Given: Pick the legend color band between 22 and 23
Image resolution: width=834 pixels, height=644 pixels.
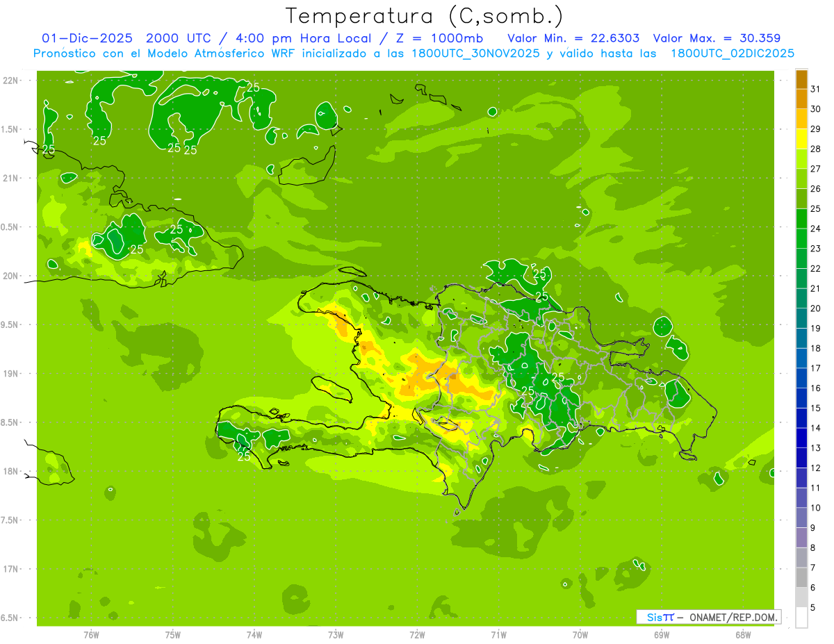Looking at the screenshot, I should point(801,258).
